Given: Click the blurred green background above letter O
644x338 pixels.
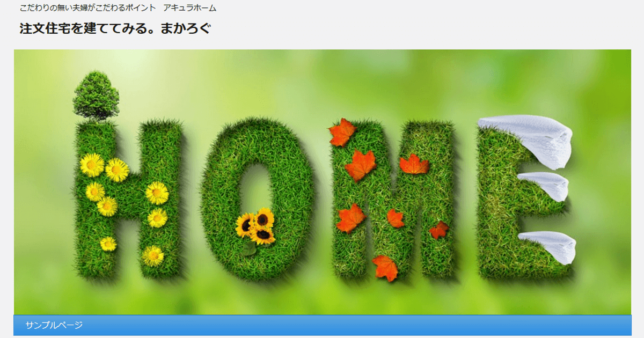Looking at the screenshot, I should coord(258,80).
